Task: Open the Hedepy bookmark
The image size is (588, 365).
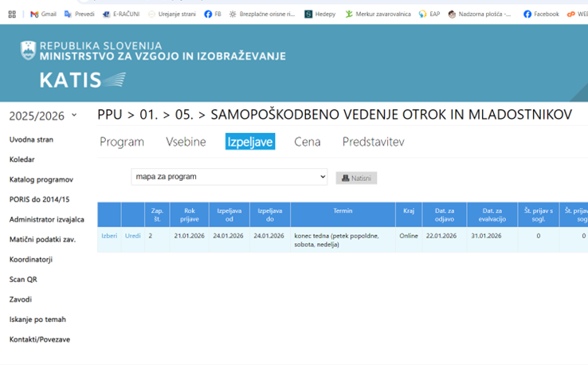Action: [320, 14]
